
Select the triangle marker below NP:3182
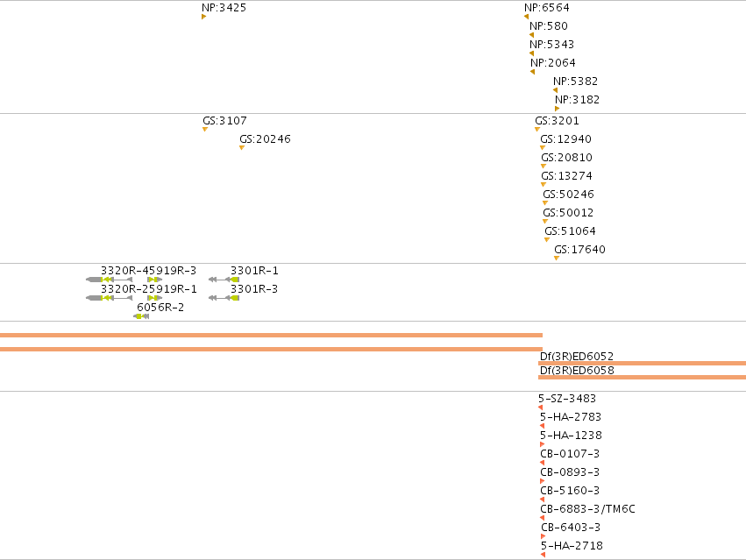(558, 109)
